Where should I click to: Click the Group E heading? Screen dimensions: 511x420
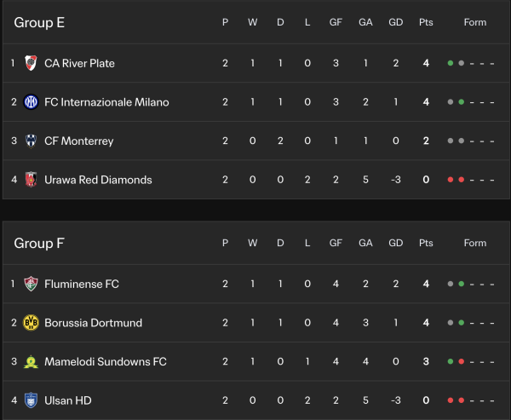(39, 23)
